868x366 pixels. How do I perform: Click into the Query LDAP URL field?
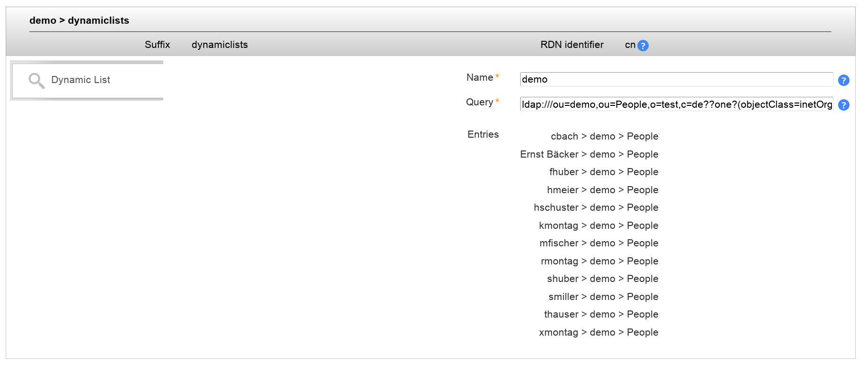[x=676, y=104]
